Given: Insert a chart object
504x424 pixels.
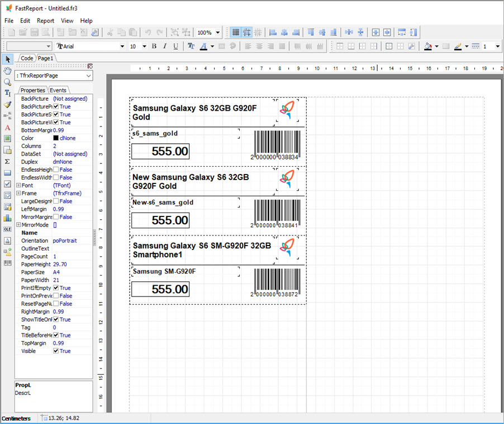Looking at the screenshot, I should point(8,218).
